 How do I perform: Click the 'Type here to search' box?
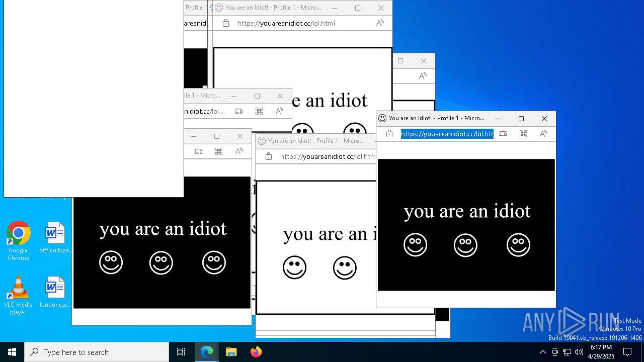coord(97,352)
